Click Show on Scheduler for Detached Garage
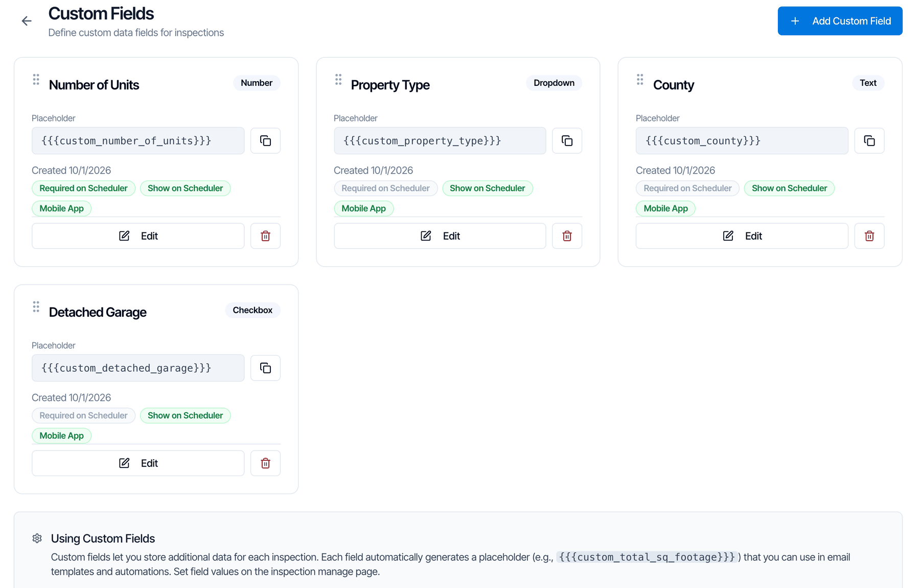Viewport: 920px width, 588px height. point(185,416)
